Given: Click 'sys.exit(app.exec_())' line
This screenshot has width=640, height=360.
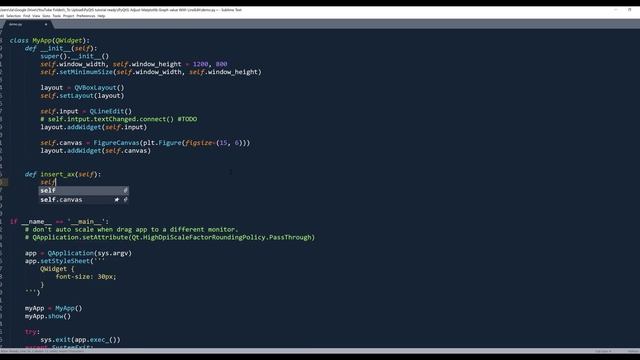Looking at the screenshot, I should (80, 340).
